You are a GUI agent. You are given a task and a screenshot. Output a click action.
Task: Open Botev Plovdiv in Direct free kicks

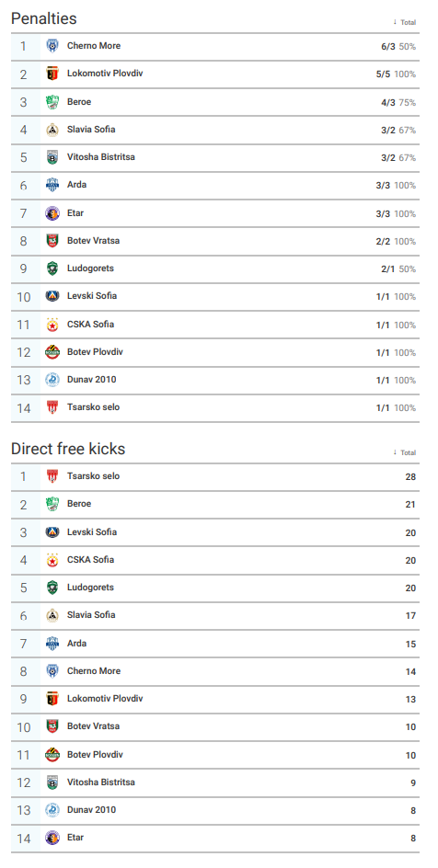(x=95, y=755)
